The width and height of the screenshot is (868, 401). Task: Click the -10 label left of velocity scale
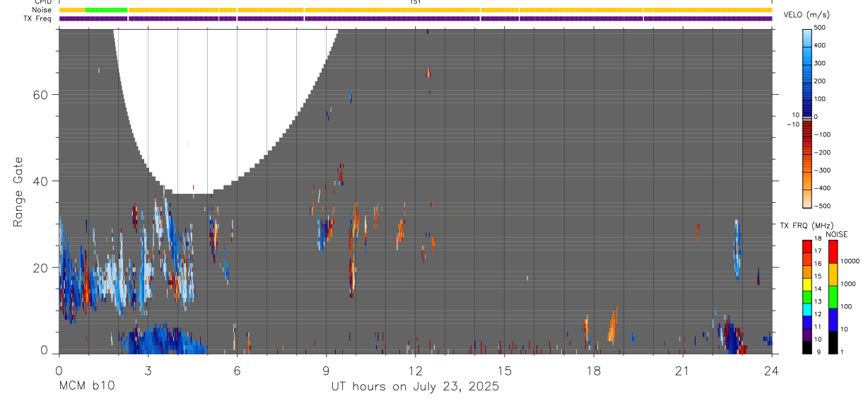(792, 124)
